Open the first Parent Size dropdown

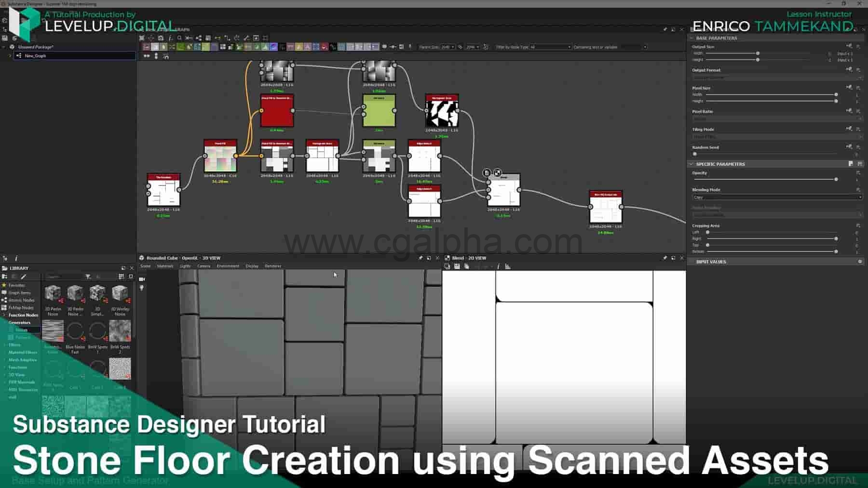(448, 47)
